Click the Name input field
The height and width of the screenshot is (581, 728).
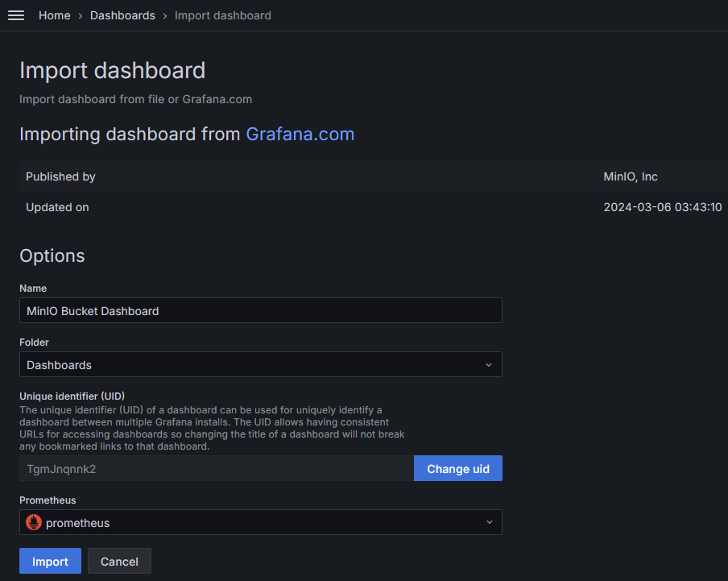click(x=260, y=310)
